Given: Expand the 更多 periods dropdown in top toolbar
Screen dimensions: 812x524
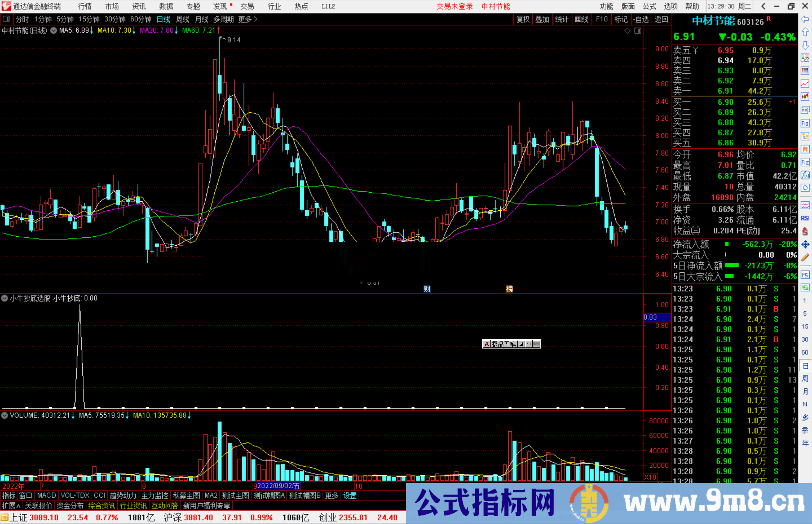Looking at the screenshot, I should tap(248, 19).
